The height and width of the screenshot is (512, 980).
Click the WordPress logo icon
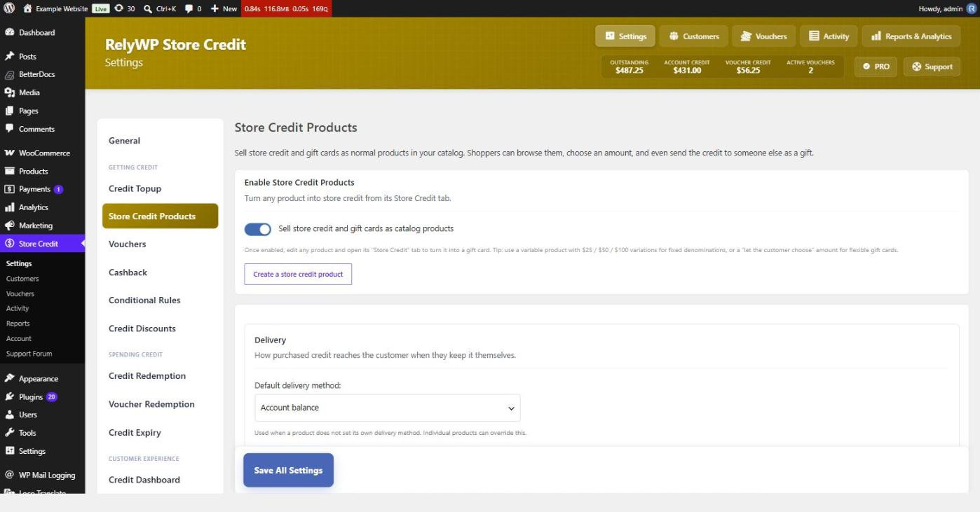(9, 8)
